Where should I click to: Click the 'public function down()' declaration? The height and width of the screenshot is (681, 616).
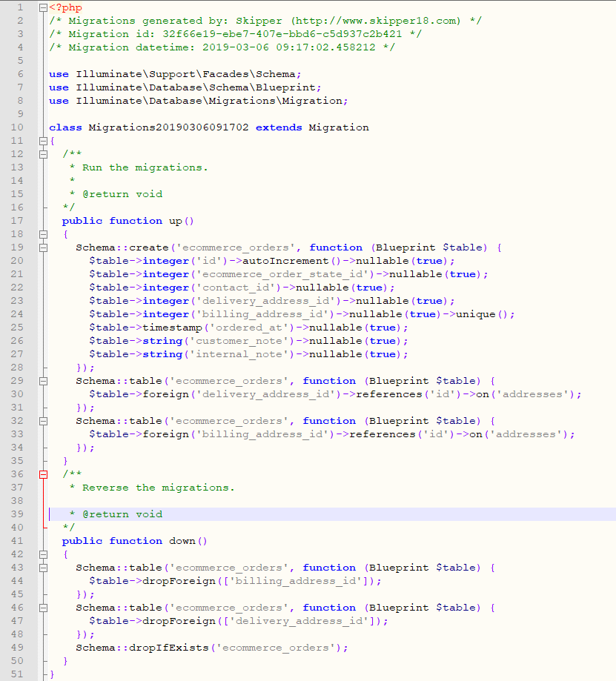(135, 541)
